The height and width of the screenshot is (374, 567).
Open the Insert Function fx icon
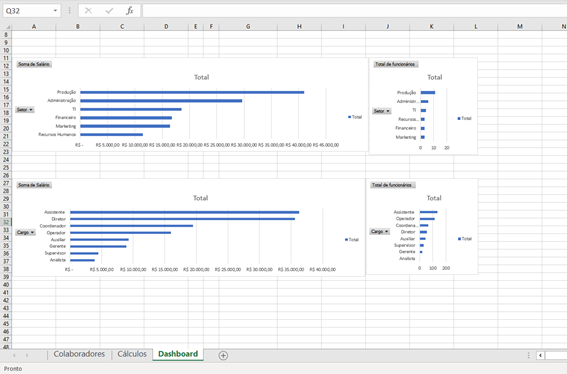click(x=129, y=11)
